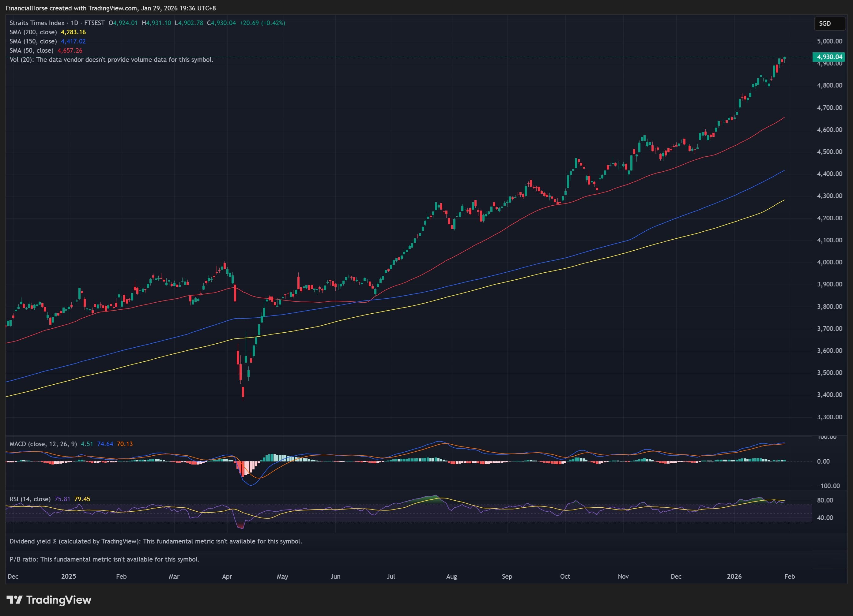
Task: Click the blue 4,417.02 SMA value
Action: tap(73, 41)
